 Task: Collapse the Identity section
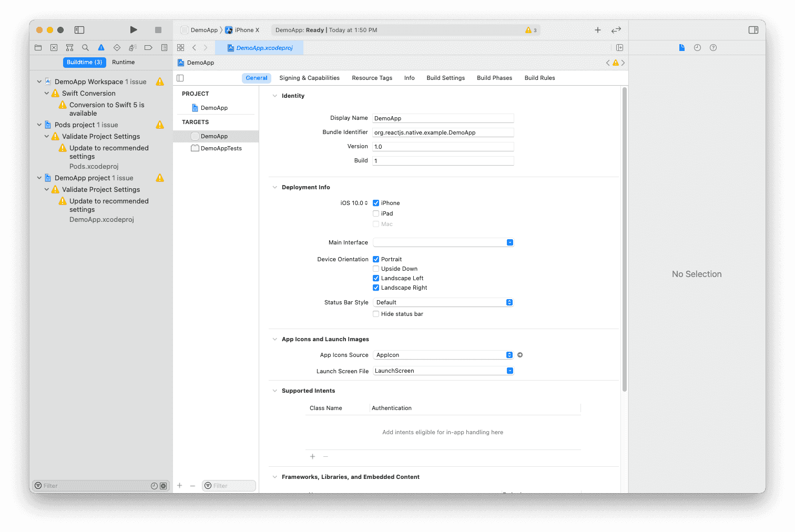pyautogui.click(x=274, y=96)
